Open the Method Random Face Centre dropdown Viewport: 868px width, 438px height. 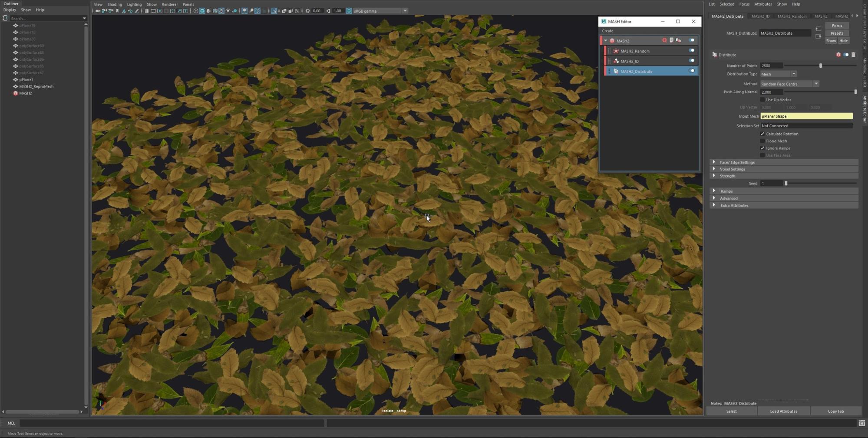click(789, 84)
